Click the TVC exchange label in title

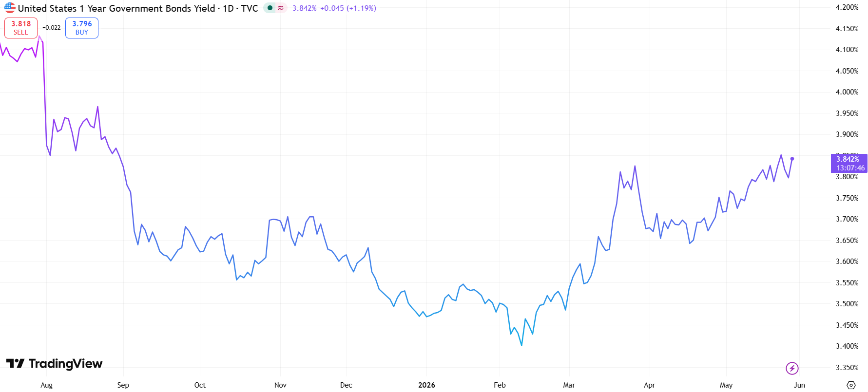(249, 8)
